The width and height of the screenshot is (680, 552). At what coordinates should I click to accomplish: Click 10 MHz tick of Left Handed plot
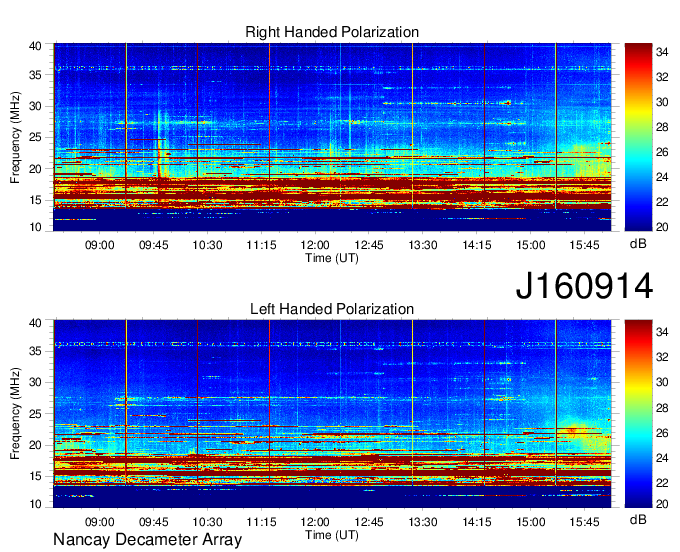tap(35, 504)
